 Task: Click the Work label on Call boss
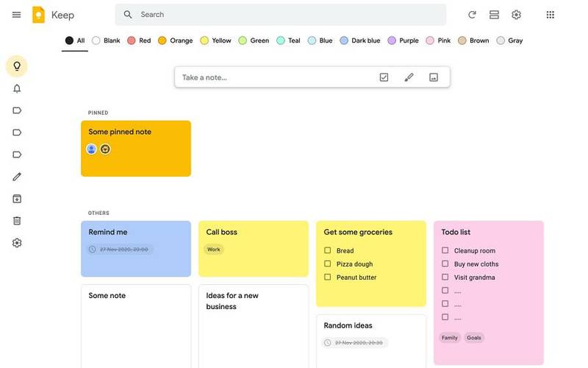coord(214,250)
